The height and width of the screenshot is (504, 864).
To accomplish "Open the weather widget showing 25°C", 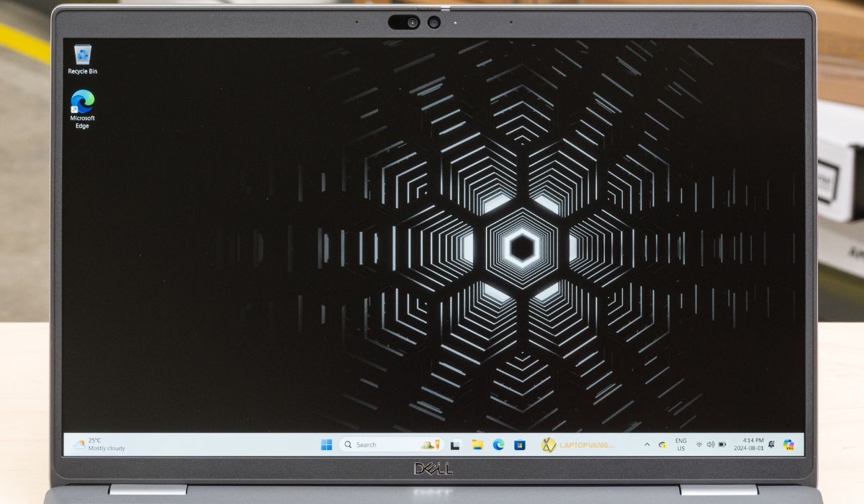I will (99, 444).
